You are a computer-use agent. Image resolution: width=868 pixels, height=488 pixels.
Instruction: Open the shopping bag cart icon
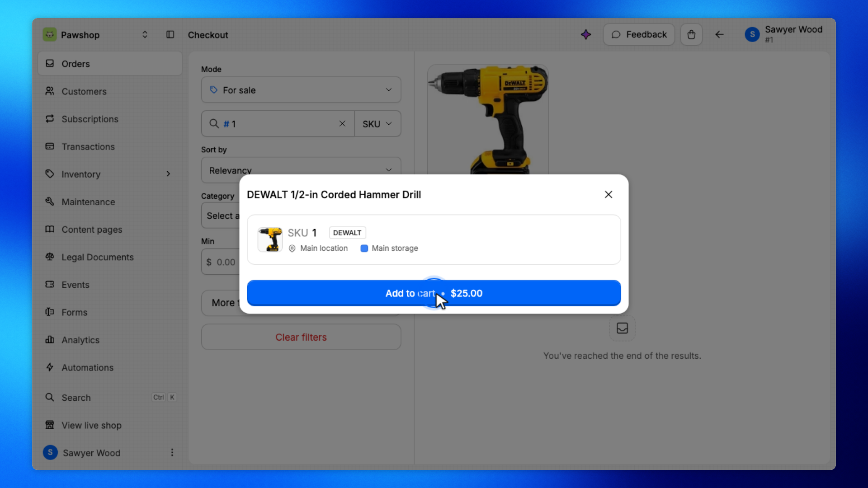(x=691, y=35)
